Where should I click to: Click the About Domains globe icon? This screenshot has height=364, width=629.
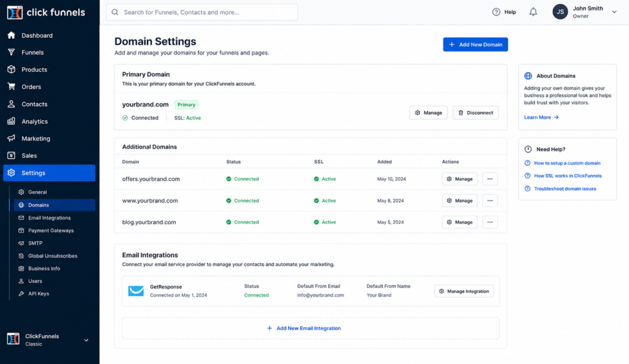point(528,76)
